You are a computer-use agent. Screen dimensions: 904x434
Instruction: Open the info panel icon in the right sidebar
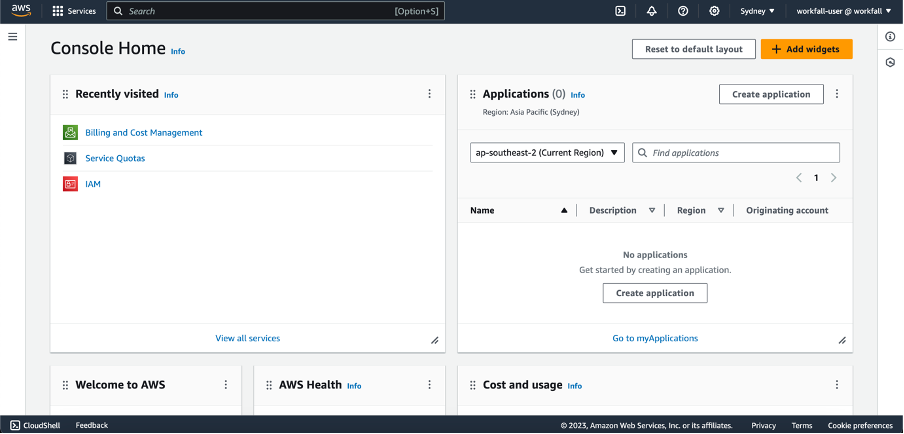[x=890, y=37]
